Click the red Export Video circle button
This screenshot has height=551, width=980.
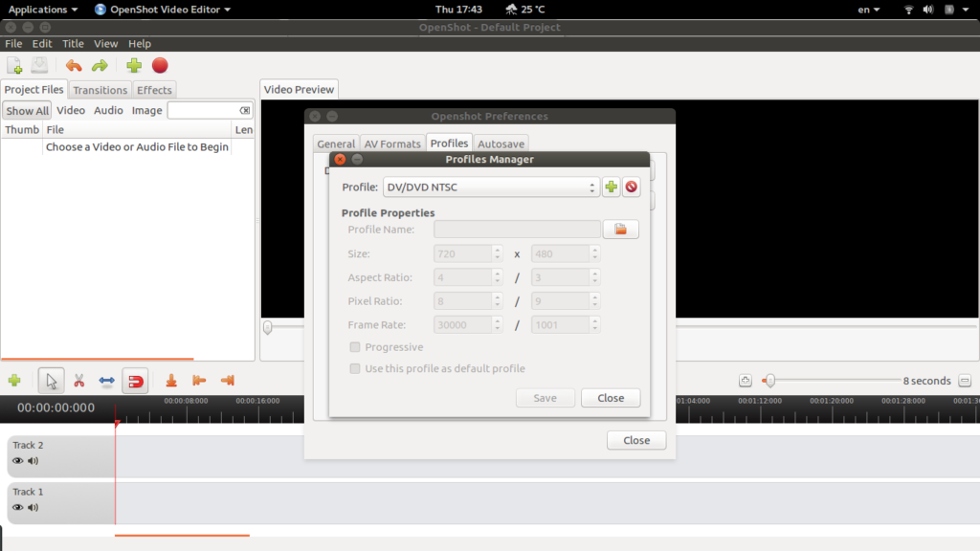(160, 66)
